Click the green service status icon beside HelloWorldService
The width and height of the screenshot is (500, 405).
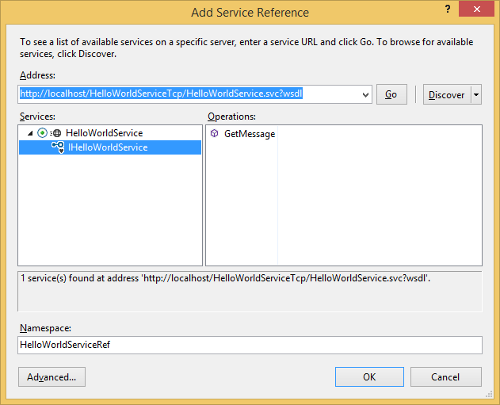pos(42,133)
